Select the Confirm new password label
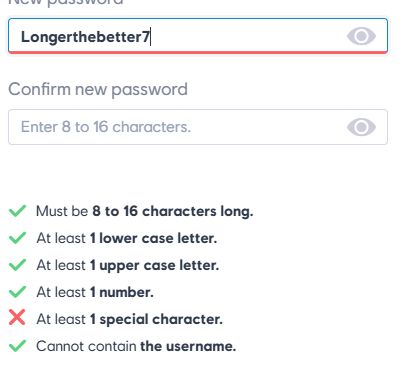402x382 pixels. coord(98,90)
